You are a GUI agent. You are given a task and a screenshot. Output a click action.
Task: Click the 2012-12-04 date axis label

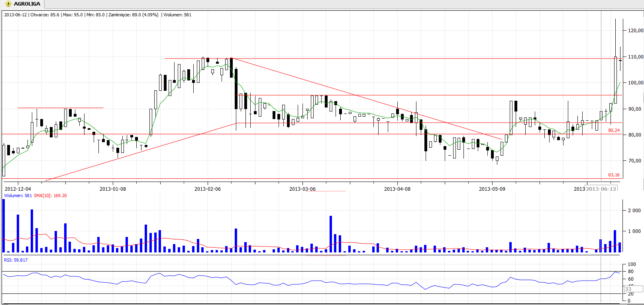click(x=18, y=189)
